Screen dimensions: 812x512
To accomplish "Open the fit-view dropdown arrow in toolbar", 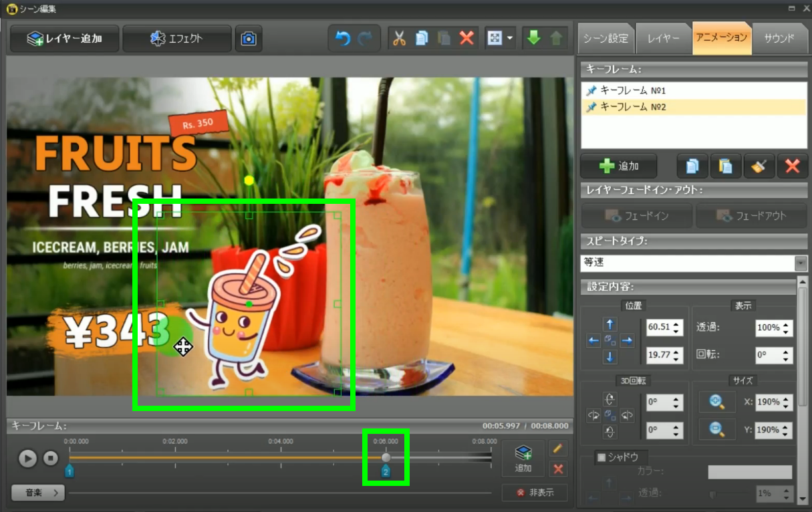I will (x=510, y=39).
